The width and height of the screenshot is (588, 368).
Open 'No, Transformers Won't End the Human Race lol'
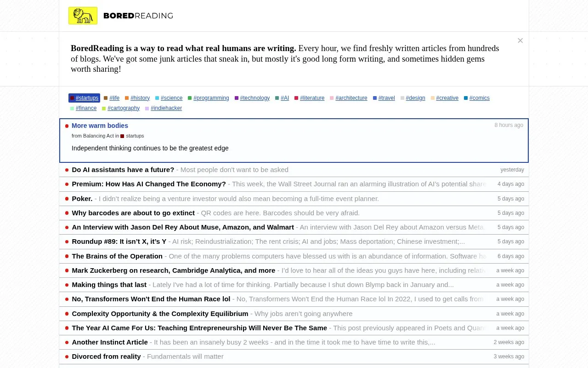(x=151, y=299)
